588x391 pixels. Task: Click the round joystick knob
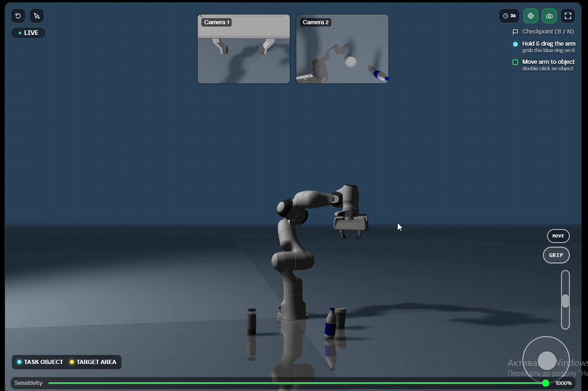(547, 361)
